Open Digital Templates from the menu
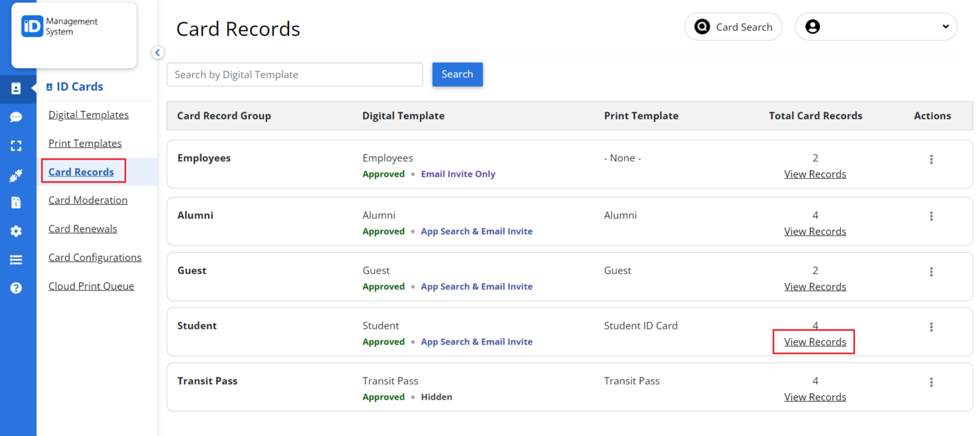The height and width of the screenshot is (436, 980). (x=89, y=114)
